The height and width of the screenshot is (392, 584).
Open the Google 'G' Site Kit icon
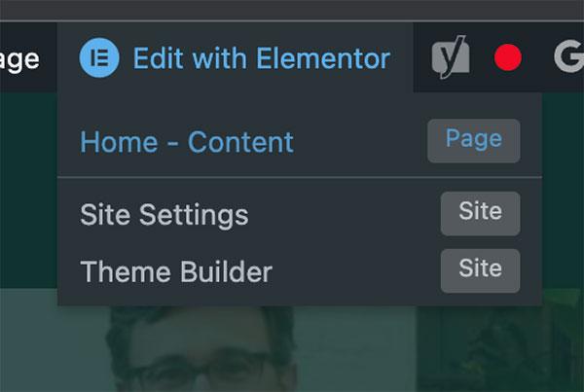pos(568,57)
